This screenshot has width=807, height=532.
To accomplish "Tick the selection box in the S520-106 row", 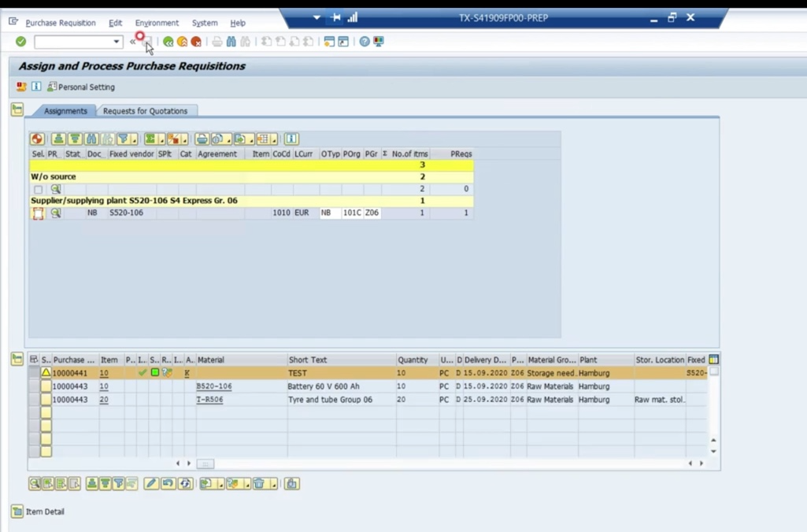I will pos(38,213).
